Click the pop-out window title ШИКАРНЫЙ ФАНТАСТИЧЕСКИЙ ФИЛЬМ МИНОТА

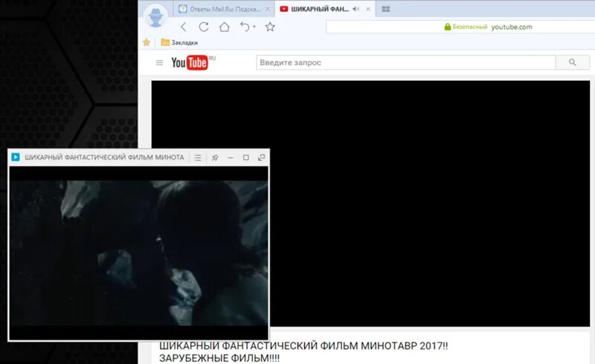(x=104, y=157)
